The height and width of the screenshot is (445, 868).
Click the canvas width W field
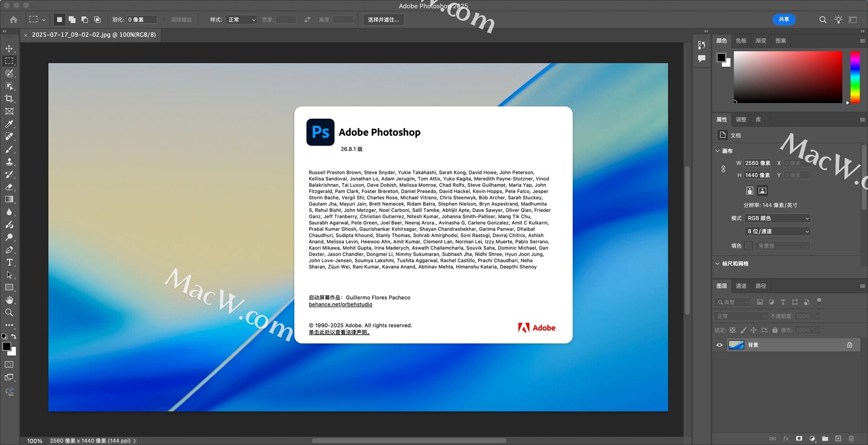click(x=758, y=163)
